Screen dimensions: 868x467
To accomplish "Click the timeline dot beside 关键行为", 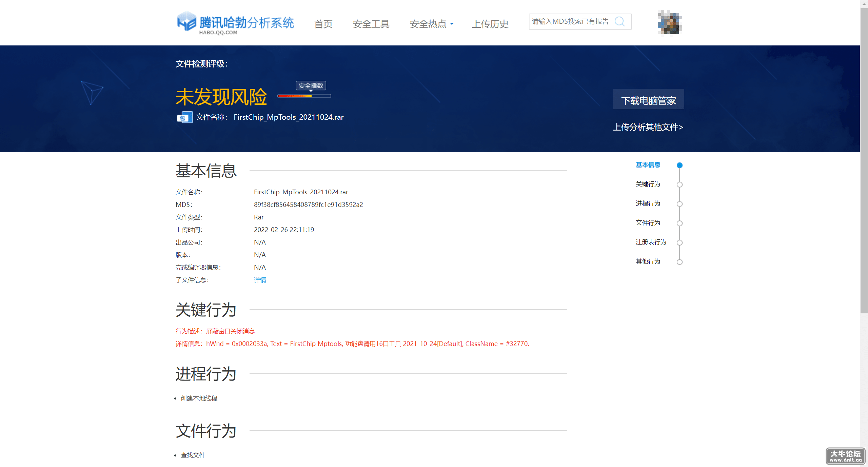I will pos(679,184).
